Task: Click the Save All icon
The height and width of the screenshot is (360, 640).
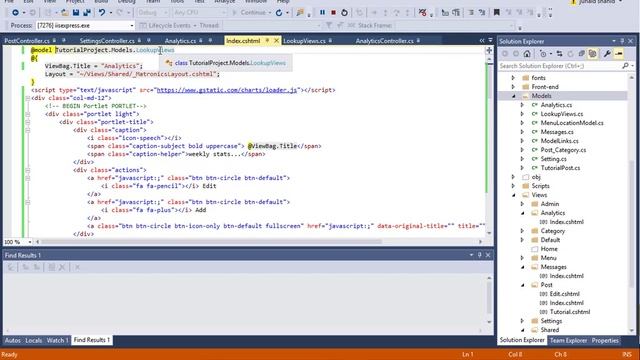Action: (x=87, y=13)
